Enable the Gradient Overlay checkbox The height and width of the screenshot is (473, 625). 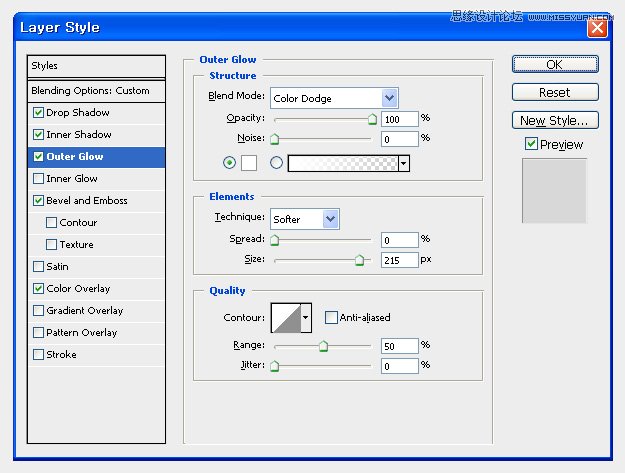tap(38, 310)
